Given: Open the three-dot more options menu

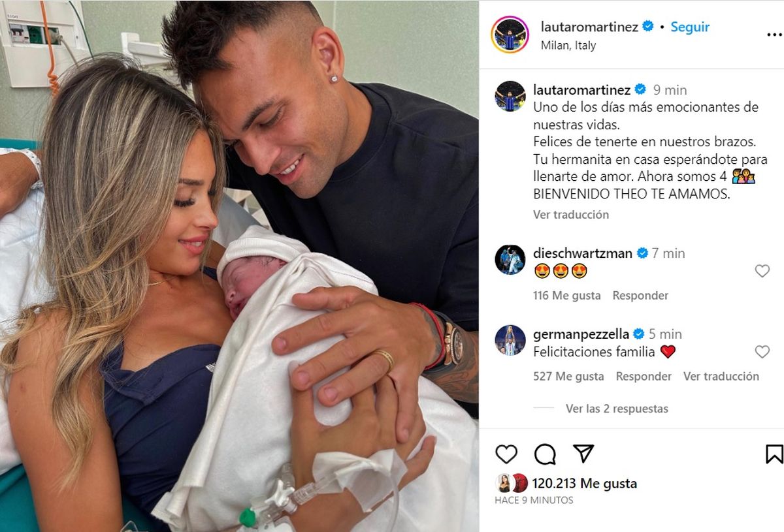Looking at the screenshot, I should tap(774, 35).
